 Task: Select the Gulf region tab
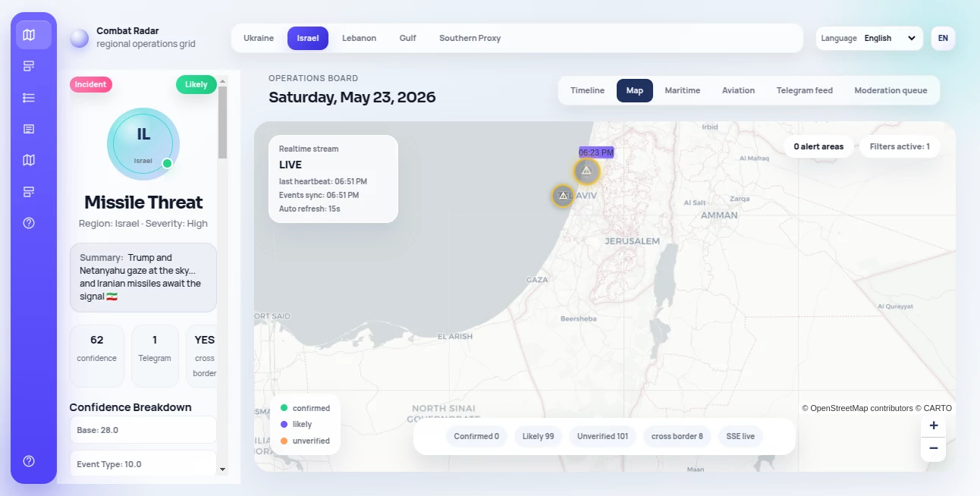click(408, 38)
